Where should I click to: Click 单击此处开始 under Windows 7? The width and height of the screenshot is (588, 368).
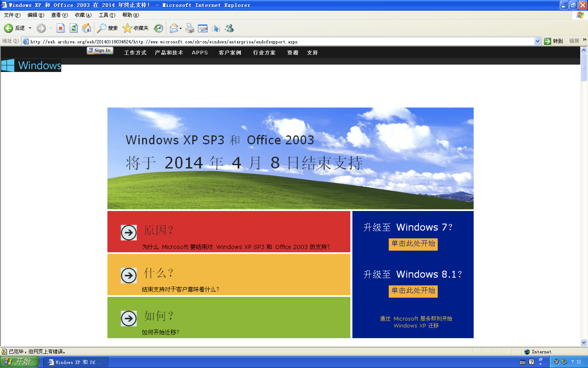413,244
